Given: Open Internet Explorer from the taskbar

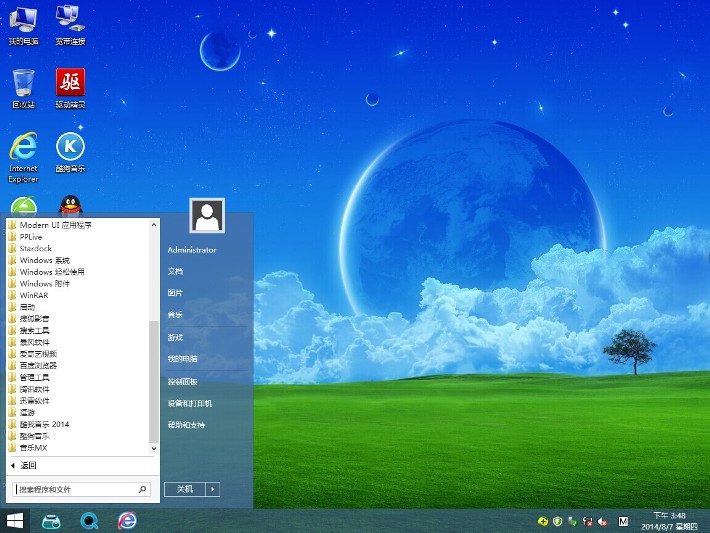Looking at the screenshot, I should [127, 520].
